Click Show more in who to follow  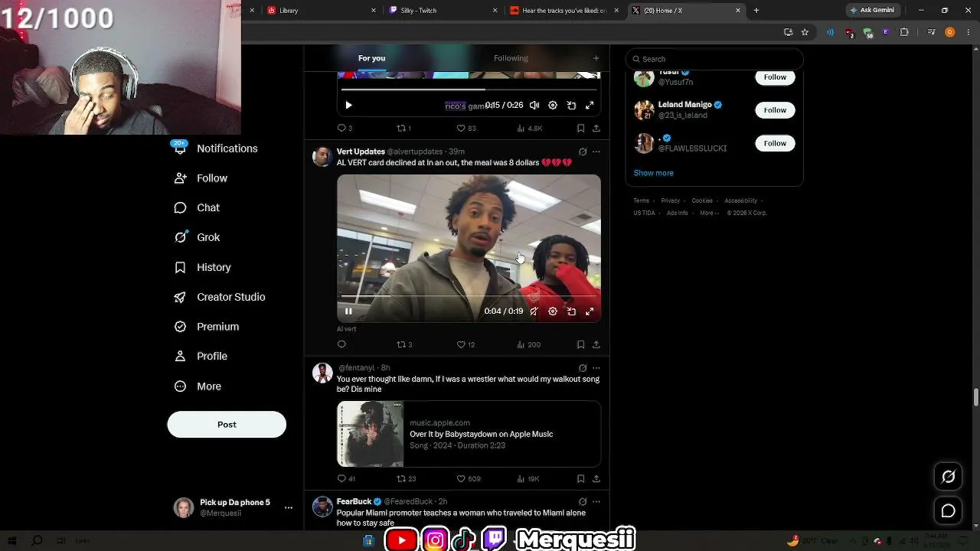coord(654,173)
